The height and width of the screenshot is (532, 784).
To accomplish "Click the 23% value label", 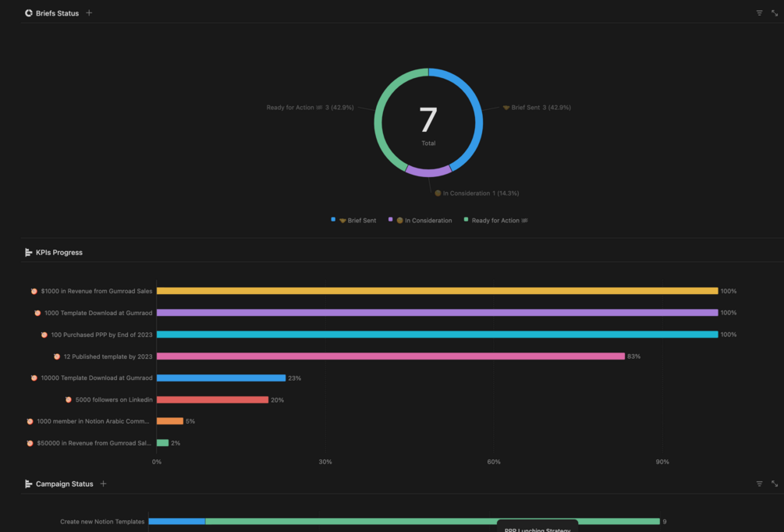I will [295, 378].
